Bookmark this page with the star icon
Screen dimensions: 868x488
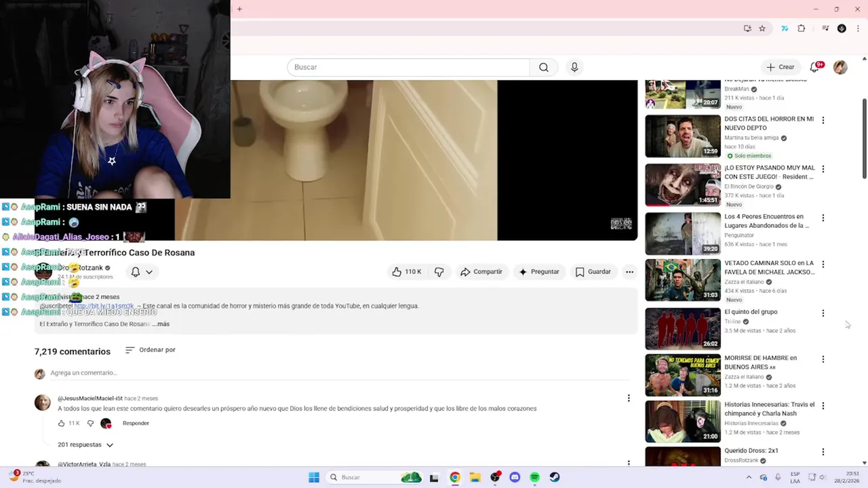[762, 28]
